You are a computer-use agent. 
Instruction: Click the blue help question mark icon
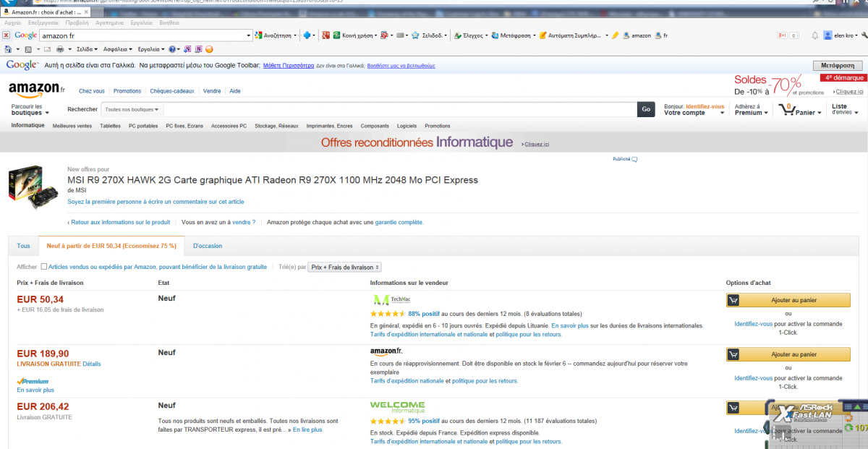(173, 49)
